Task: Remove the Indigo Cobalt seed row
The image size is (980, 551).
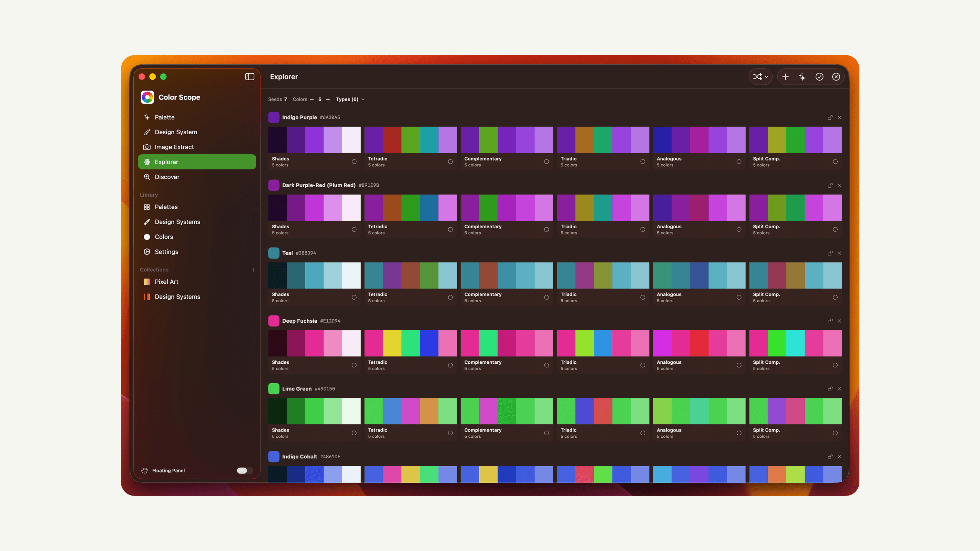Action: (x=839, y=457)
